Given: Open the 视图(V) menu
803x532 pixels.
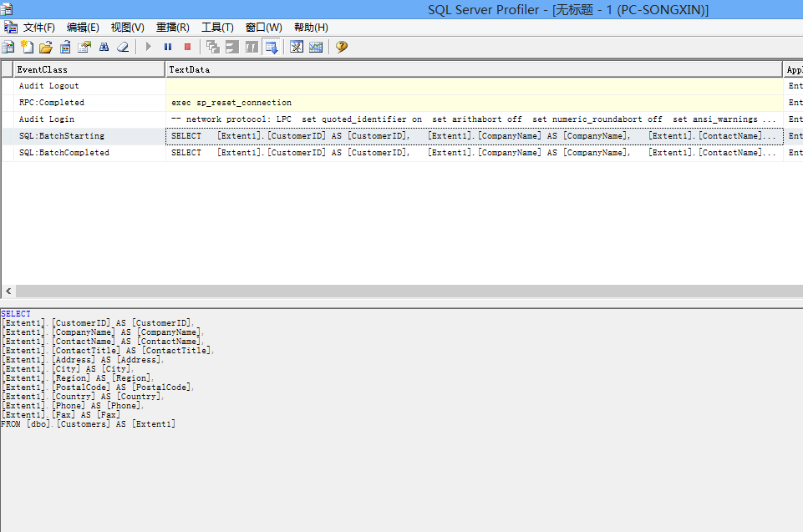Looking at the screenshot, I should point(128,28).
